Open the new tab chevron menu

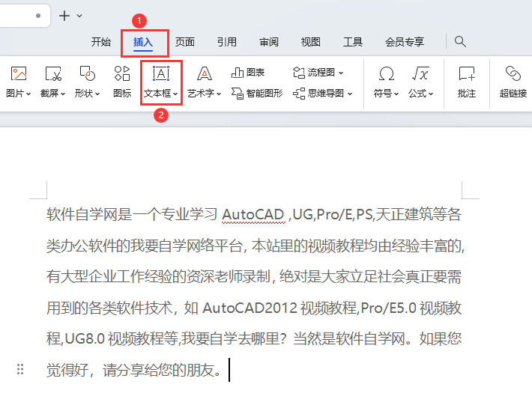[79, 16]
